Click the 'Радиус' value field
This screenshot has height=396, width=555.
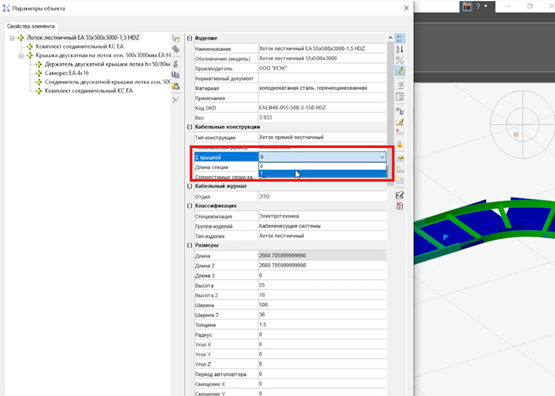coord(322,334)
